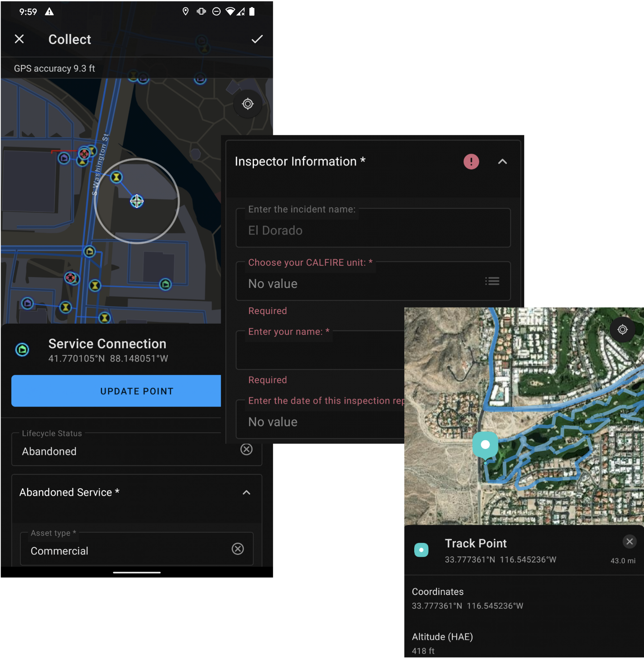The height and width of the screenshot is (659, 644).
Task: Tap the GPS recenter icon on the Collect map
Action: [248, 104]
